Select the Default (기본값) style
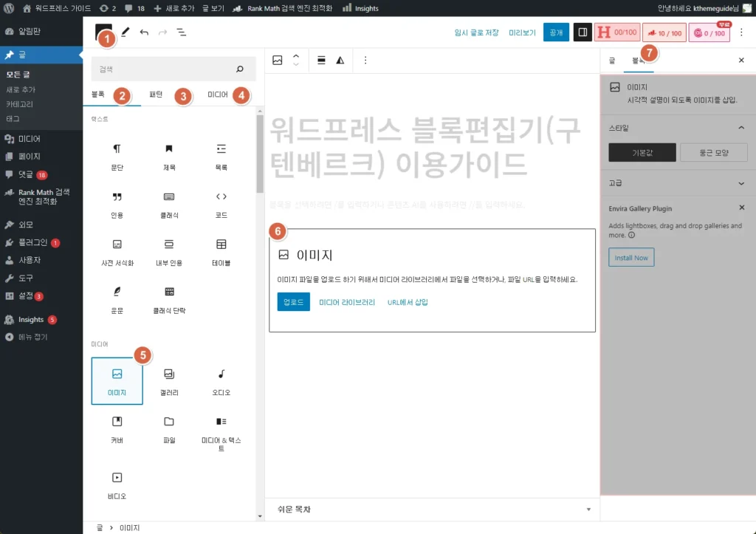Screen dimensions: 756x534 642,152
